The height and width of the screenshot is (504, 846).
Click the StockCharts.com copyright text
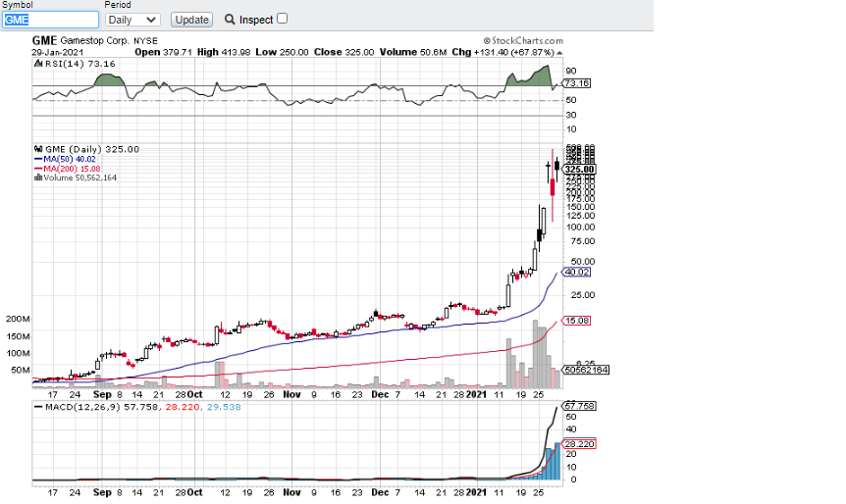click(523, 40)
